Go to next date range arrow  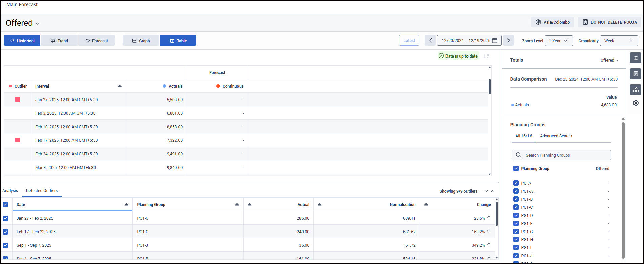[x=508, y=41]
